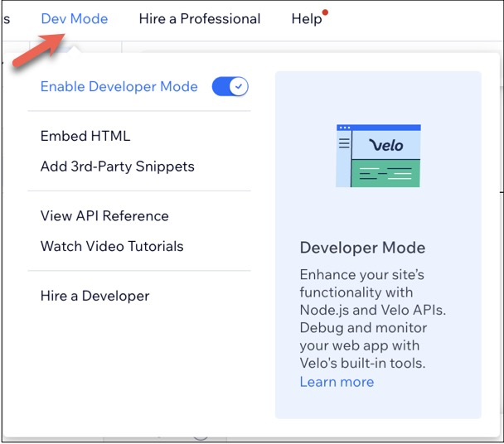Follow the Learn more link
The height and width of the screenshot is (444, 504).
[x=337, y=382]
